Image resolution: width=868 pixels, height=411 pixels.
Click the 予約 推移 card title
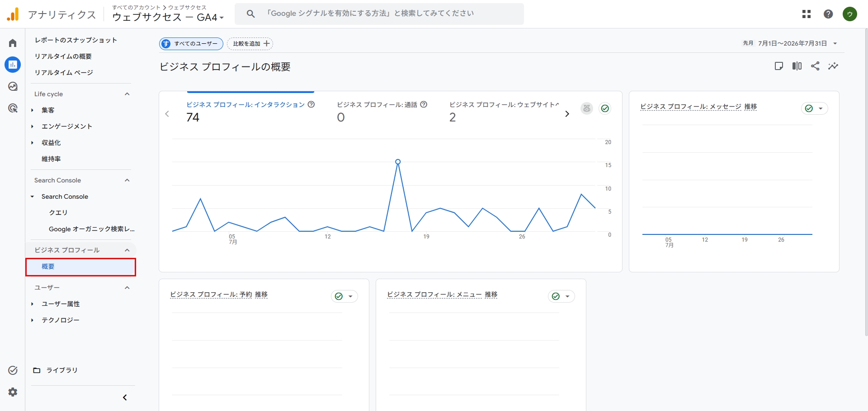[x=219, y=294]
